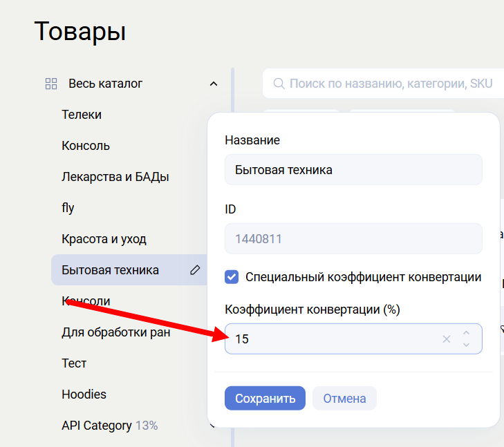Expand the API Category chevron
This screenshot has height=447, width=504.
point(214,426)
